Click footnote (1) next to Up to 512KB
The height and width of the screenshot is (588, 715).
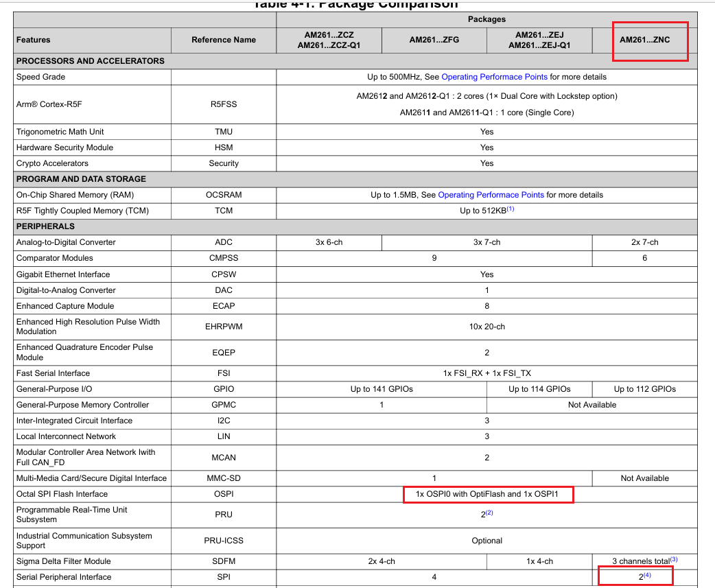[x=511, y=209]
